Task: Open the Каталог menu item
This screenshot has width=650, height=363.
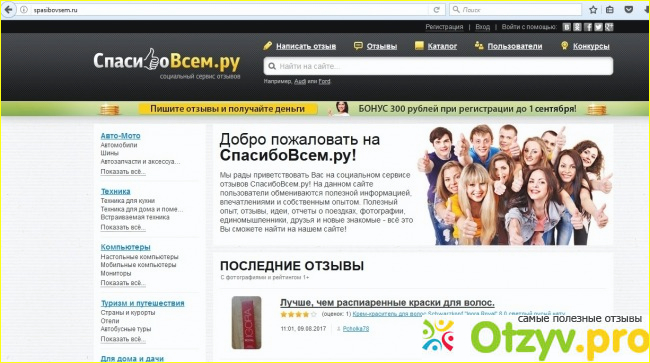Action: [442, 46]
